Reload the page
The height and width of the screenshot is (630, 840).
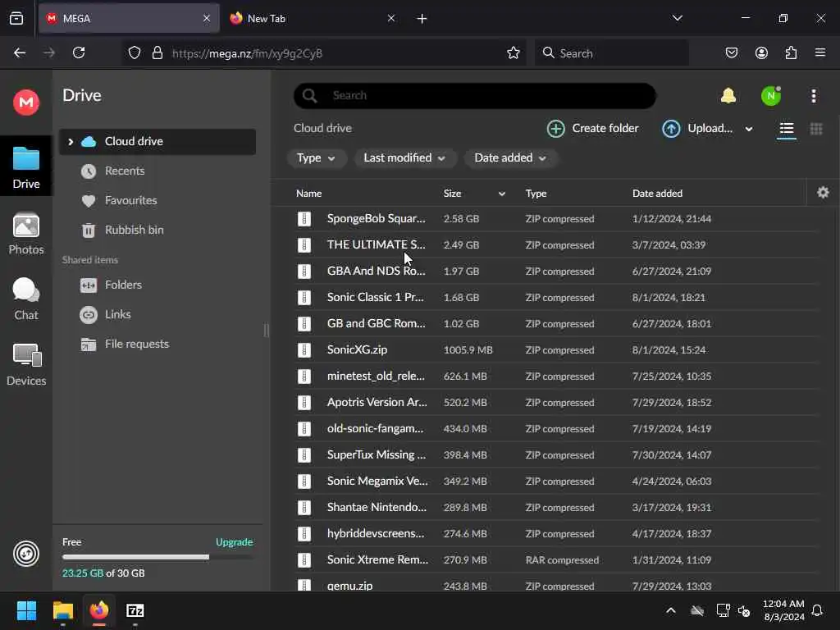coord(79,52)
